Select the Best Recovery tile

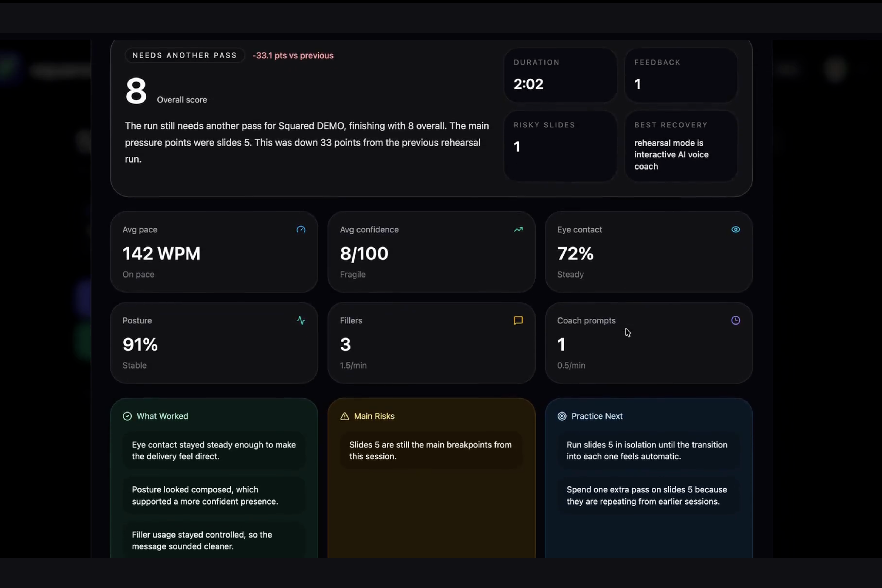681,146
